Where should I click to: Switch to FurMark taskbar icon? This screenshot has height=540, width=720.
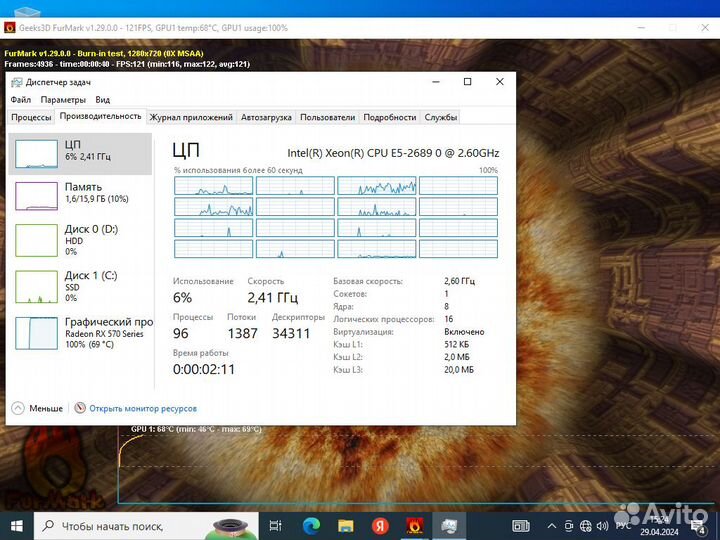[x=414, y=526]
